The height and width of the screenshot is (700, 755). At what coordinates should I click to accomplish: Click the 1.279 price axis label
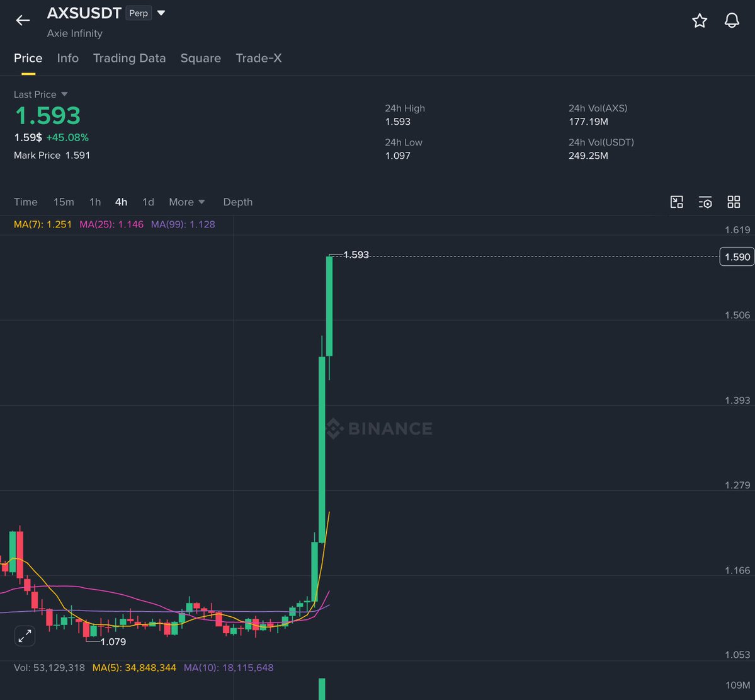point(737,485)
